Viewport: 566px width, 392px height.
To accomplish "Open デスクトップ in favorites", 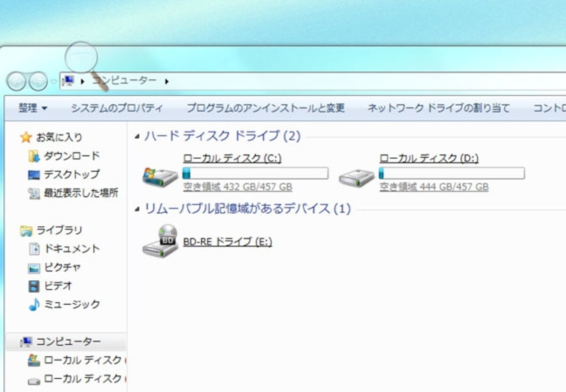I will (x=72, y=175).
